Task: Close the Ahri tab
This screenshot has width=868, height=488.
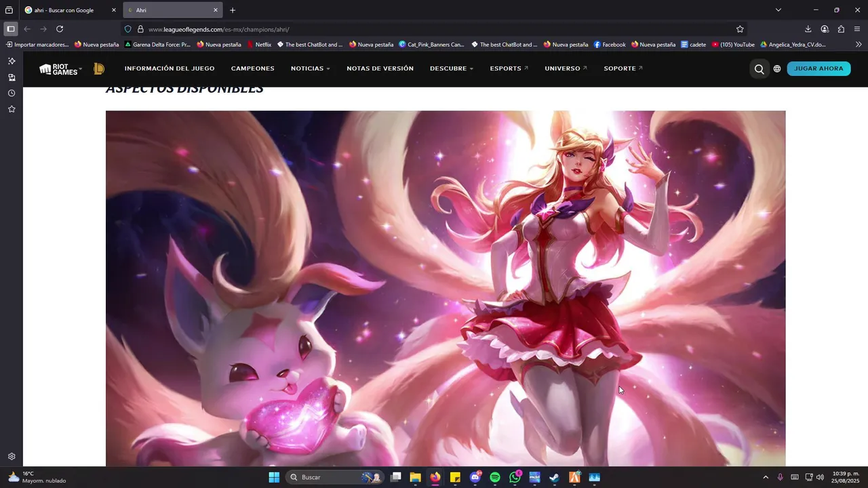Action: pos(216,10)
